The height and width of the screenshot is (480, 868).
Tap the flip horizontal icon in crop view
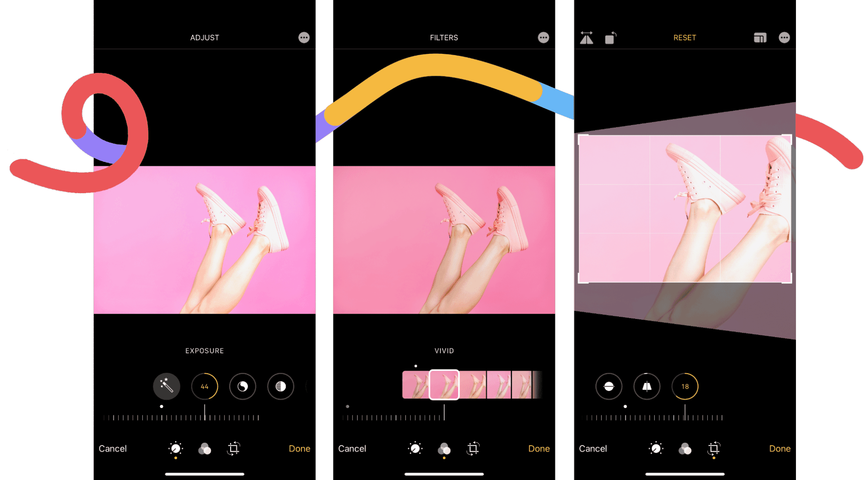pyautogui.click(x=587, y=38)
